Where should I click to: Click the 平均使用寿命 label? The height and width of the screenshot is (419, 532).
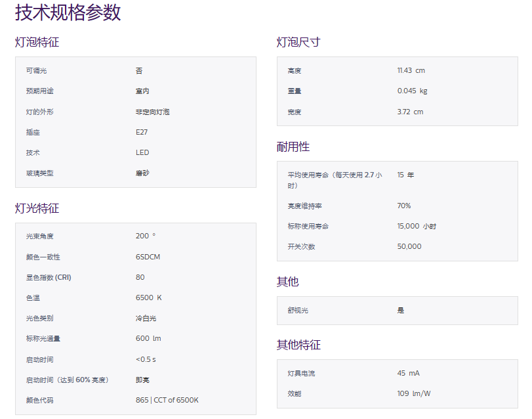click(335, 180)
